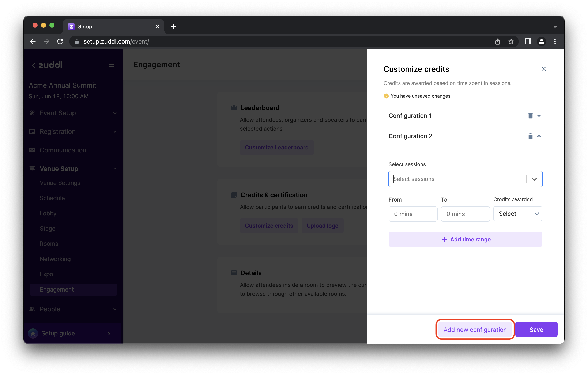
Task: Delete Configuration 2 using its trash icon
Action: [x=530, y=136]
